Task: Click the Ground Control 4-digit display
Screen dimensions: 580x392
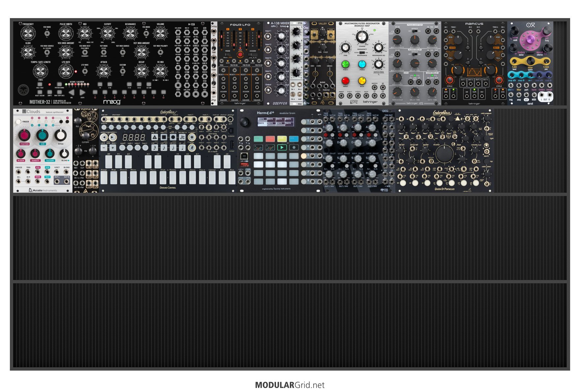Action: point(134,137)
